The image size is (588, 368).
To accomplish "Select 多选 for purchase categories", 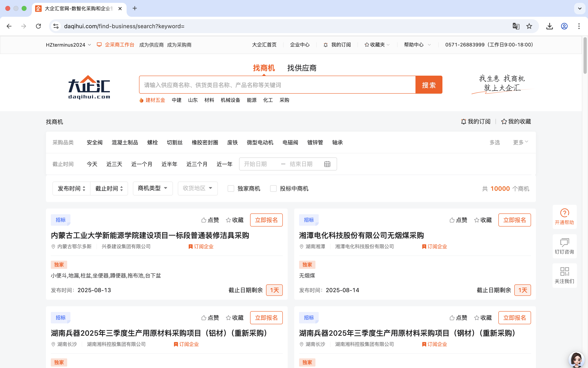I will pyautogui.click(x=495, y=142).
